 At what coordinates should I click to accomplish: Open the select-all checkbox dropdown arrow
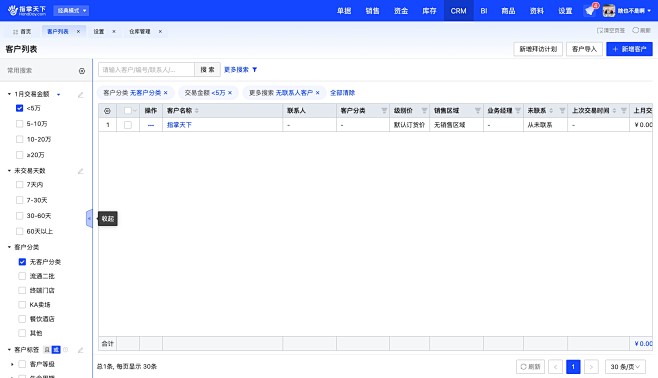135,111
